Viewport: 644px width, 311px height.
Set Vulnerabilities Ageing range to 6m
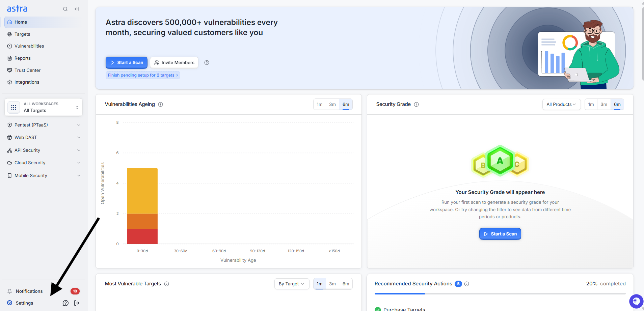pos(346,105)
